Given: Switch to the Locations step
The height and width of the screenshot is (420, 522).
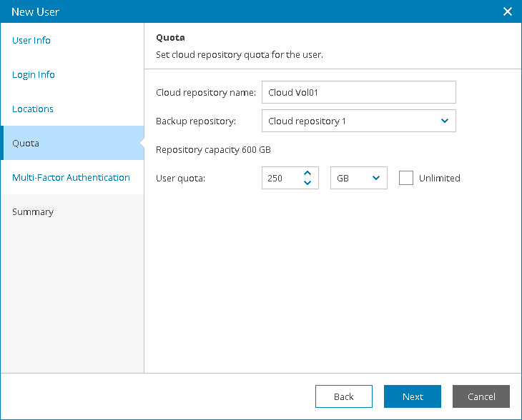Looking at the screenshot, I should point(33,109).
